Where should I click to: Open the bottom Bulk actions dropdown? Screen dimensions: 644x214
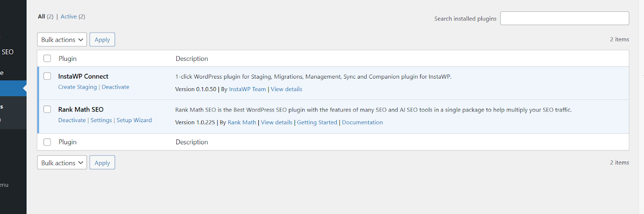tap(62, 162)
